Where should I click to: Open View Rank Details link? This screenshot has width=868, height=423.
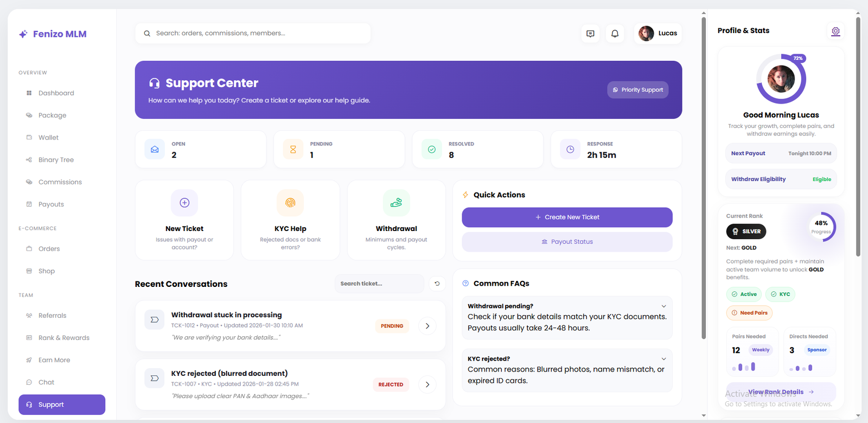[781, 392]
